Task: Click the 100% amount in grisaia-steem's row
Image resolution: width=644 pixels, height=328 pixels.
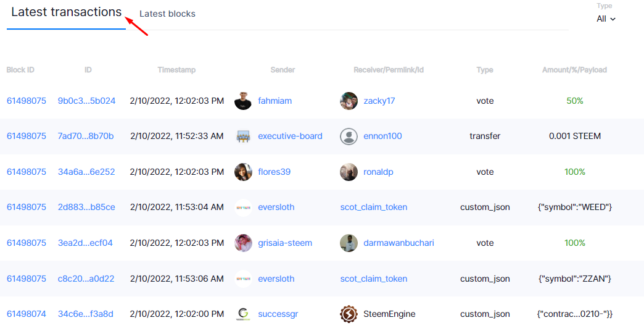Action: pyautogui.click(x=574, y=243)
